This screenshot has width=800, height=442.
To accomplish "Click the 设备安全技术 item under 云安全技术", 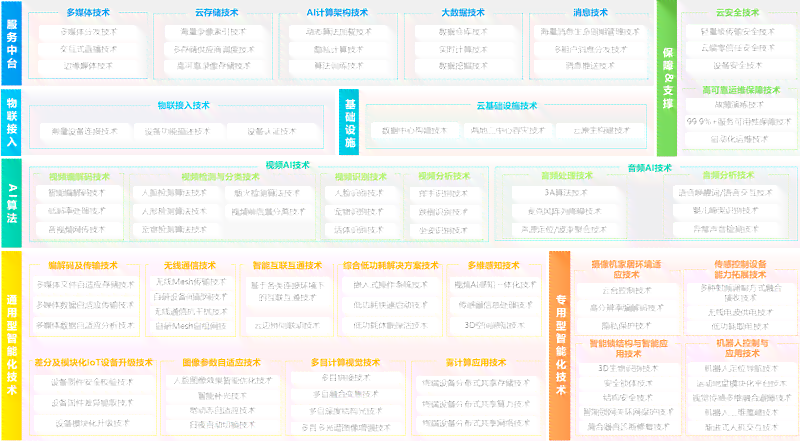I will 737,65.
